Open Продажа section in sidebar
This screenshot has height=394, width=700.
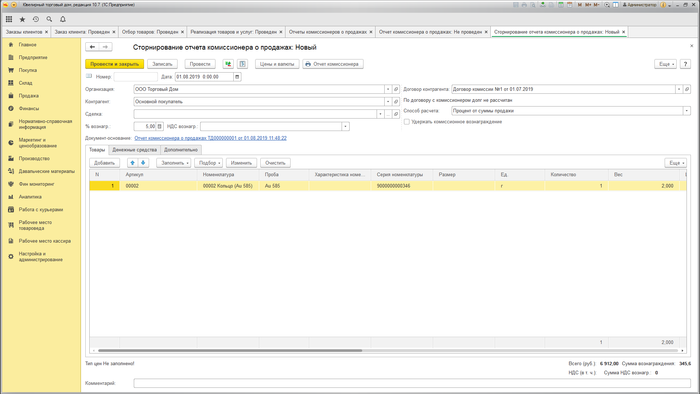29,95
